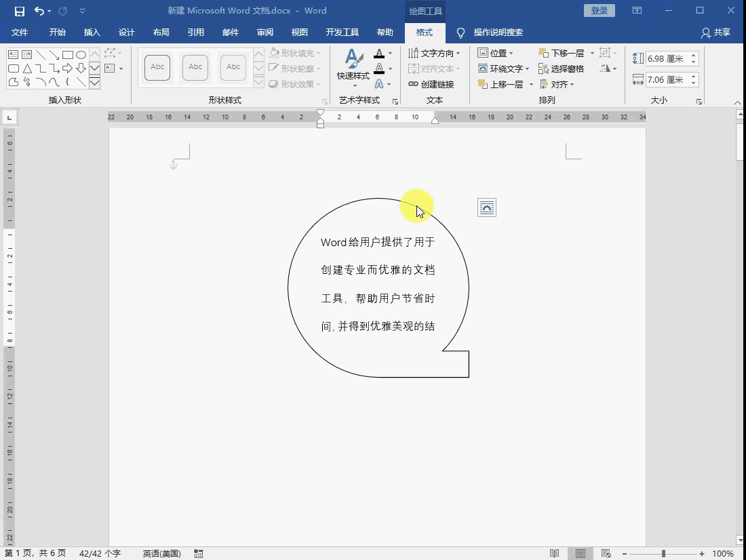Image resolution: width=746 pixels, height=560 pixels.
Task: Switch to the 审阅 ribbon tab
Action: coord(264,32)
